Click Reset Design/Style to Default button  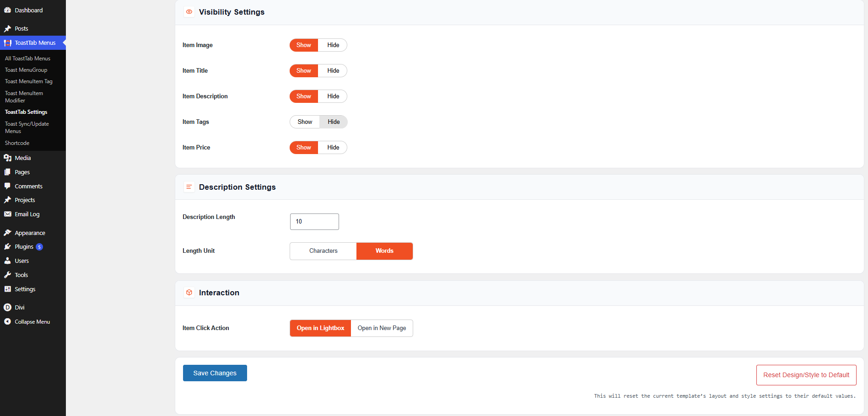click(806, 375)
